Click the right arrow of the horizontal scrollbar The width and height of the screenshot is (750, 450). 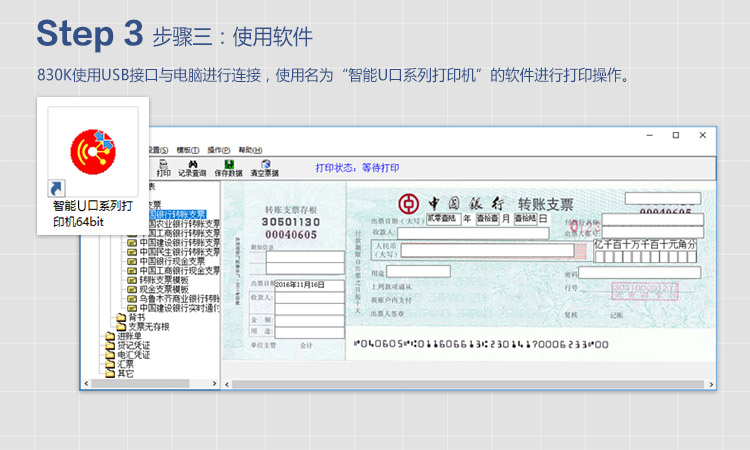point(710,384)
